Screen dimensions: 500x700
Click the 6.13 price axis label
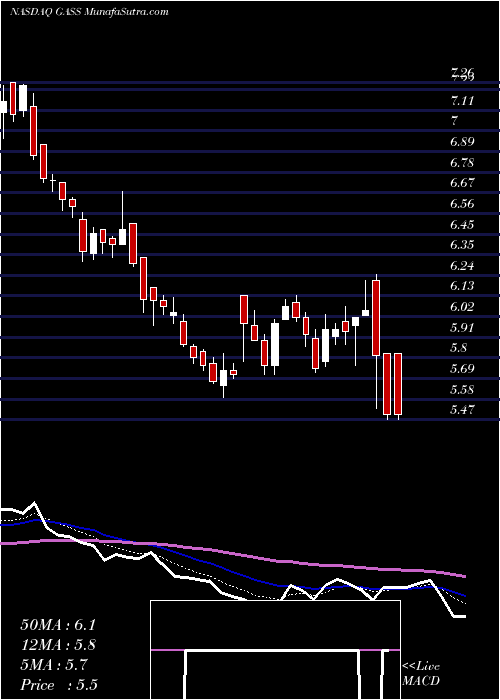click(462, 286)
